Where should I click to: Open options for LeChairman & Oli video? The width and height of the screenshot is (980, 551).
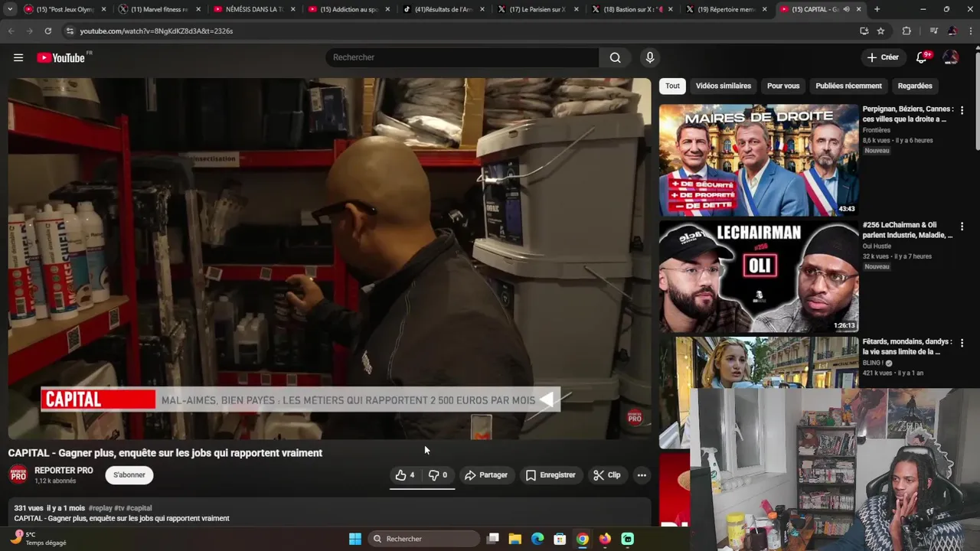[x=962, y=227]
